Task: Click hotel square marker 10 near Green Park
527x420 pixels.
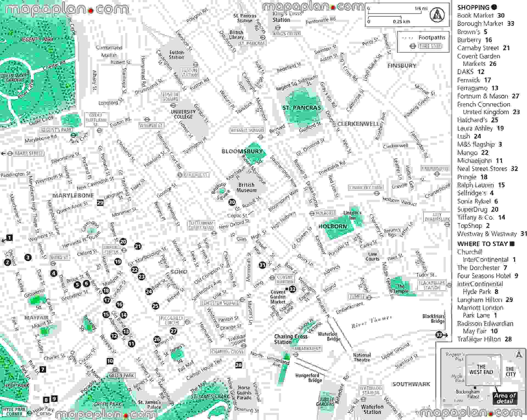Action: pos(110,361)
